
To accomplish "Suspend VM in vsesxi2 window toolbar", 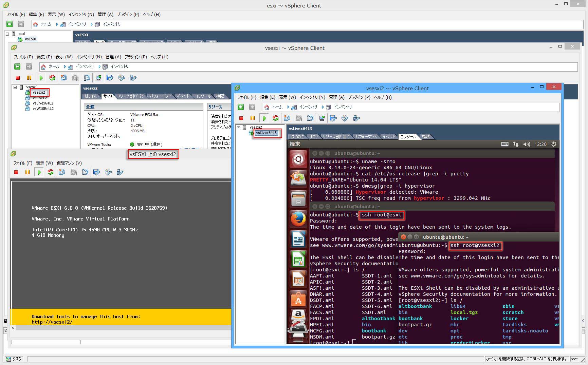I will pos(253,118).
